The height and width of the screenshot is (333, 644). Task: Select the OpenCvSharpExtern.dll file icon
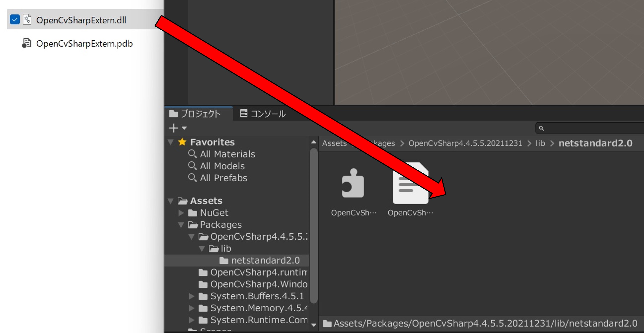point(27,19)
